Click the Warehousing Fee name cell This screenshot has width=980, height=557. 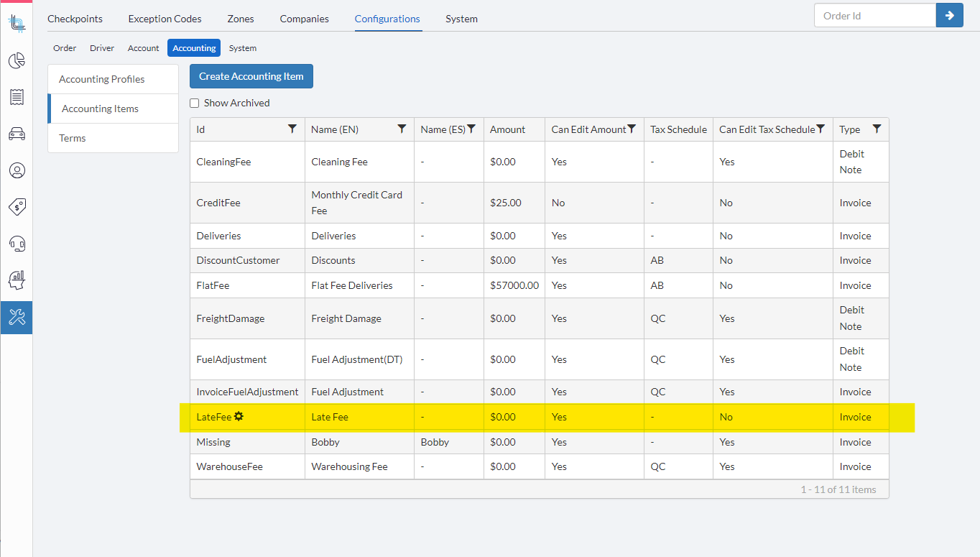click(359, 466)
